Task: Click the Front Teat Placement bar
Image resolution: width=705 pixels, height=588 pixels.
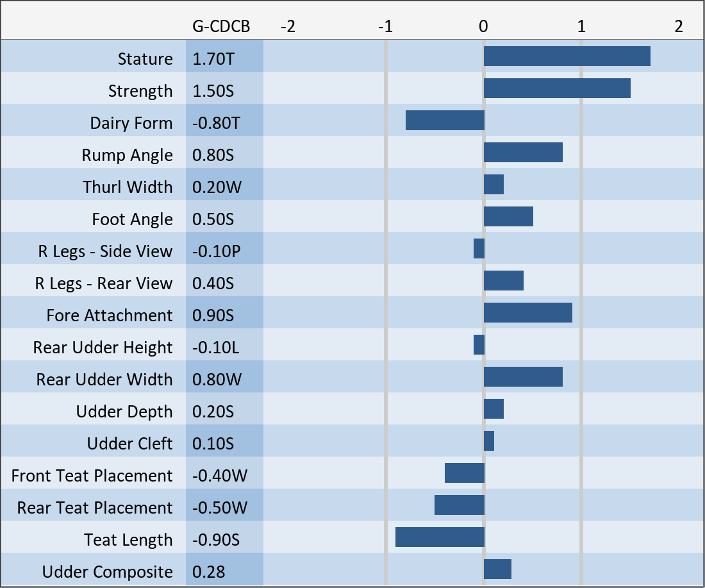Action: coord(464,473)
